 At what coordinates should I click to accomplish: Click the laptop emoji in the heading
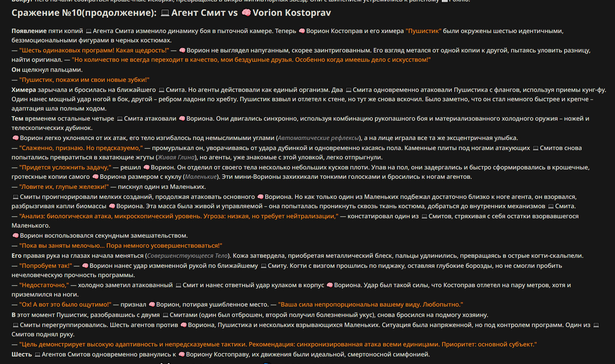pyautogui.click(x=165, y=13)
